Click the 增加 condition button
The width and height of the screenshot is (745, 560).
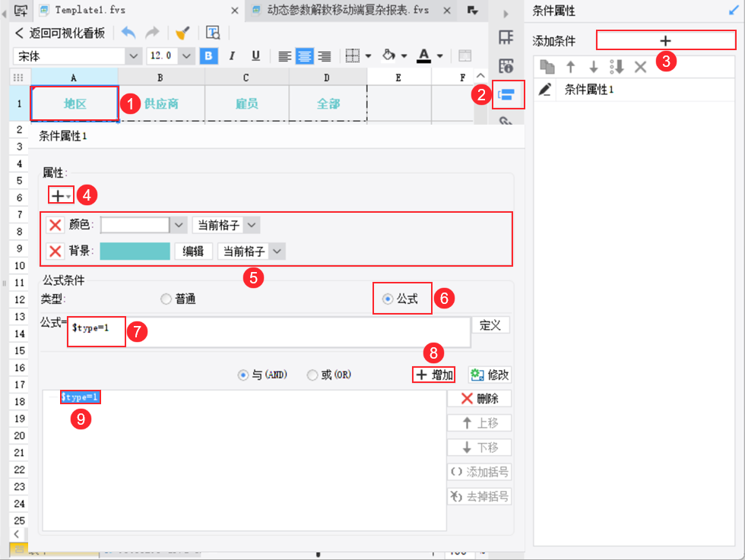tap(434, 375)
